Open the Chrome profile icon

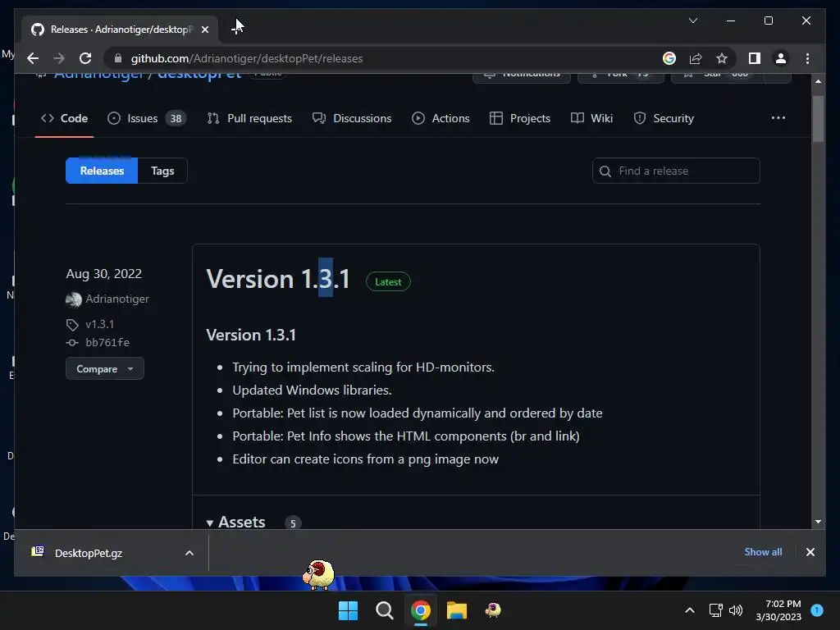(781, 58)
